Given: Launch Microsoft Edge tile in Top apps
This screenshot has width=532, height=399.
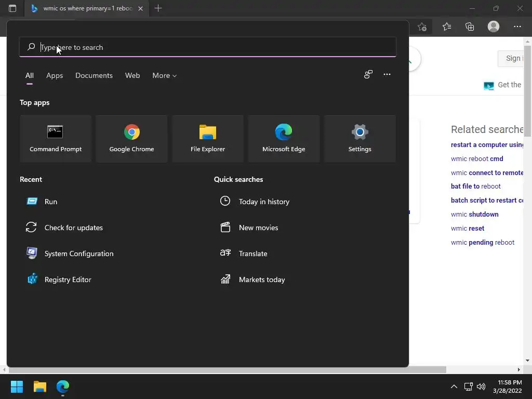Looking at the screenshot, I should tap(284, 138).
